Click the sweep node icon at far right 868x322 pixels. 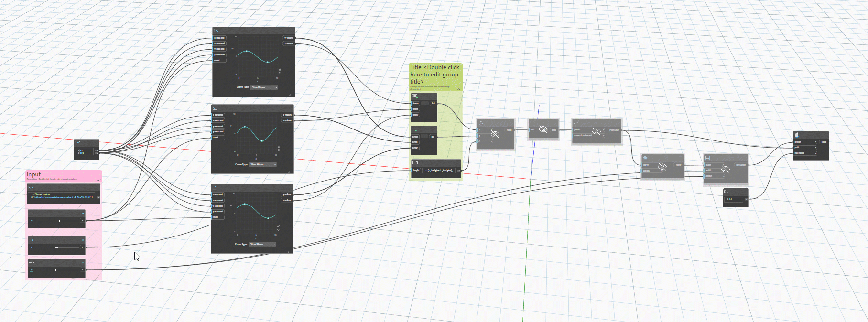point(797,135)
